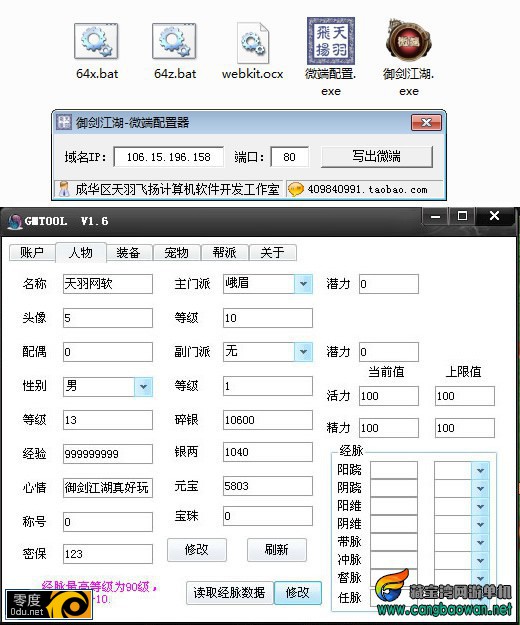Expand the 带脉 meridian dropdown
The width and height of the screenshot is (520, 625).
pos(480,542)
